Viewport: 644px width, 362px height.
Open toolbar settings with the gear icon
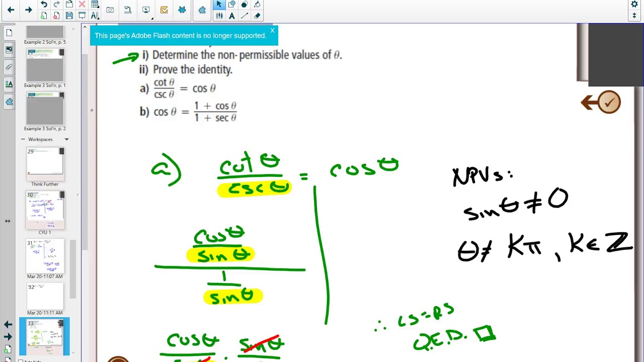(634, 5)
